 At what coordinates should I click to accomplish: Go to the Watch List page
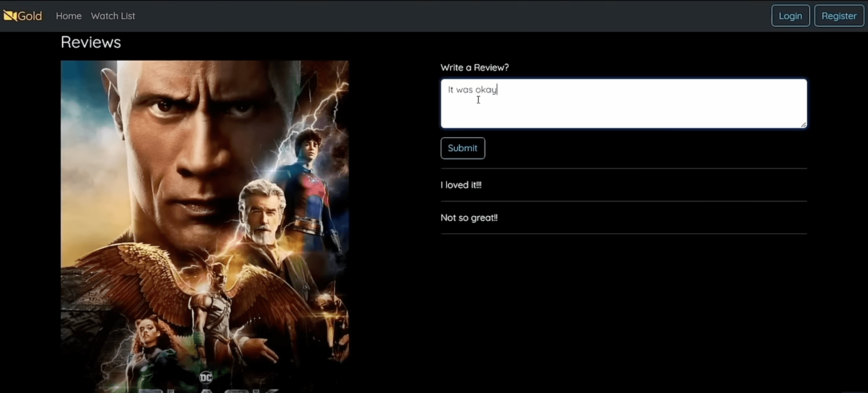[x=113, y=16]
